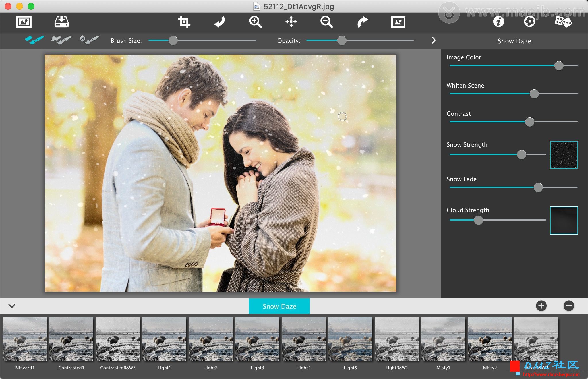Add a preset with the plus button
The height and width of the screenshot is (379, 588).
pos(541,306)
